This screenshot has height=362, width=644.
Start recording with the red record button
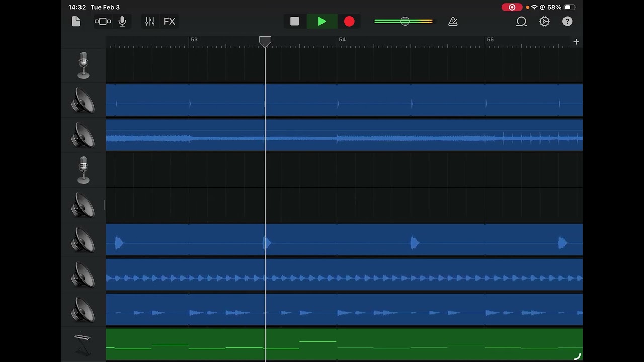(349, 21)
